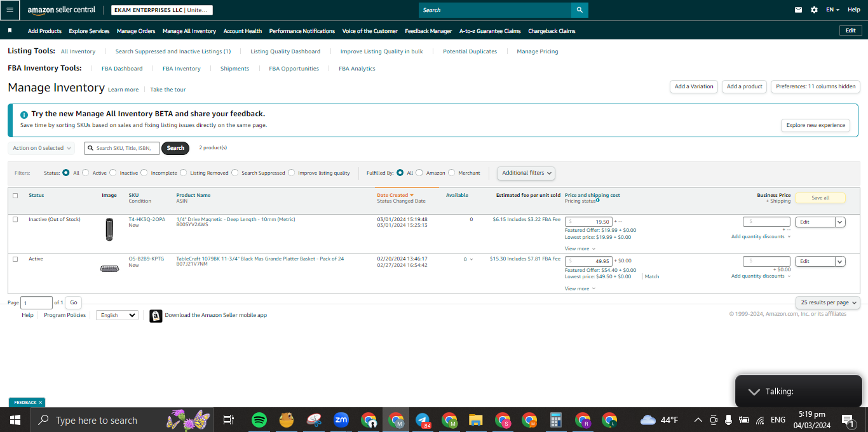Open the Shipments FBA tool
Screen dimensions: 868x432
click(234, 69)
